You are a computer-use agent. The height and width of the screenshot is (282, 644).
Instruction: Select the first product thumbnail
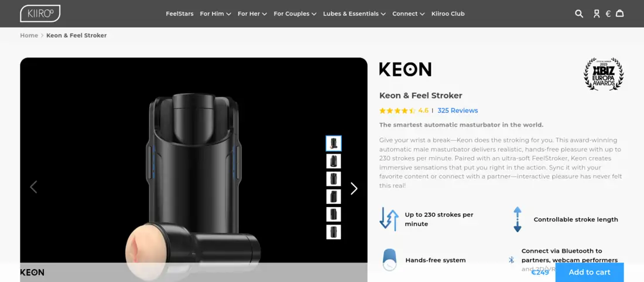tap(334, 144)
